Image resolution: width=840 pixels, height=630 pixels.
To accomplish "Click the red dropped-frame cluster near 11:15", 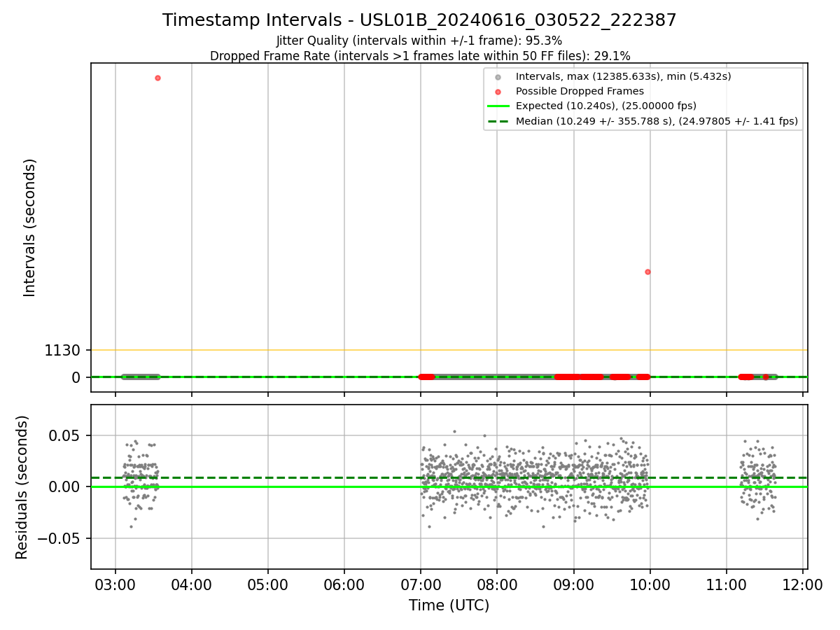I will click(746, 377).
